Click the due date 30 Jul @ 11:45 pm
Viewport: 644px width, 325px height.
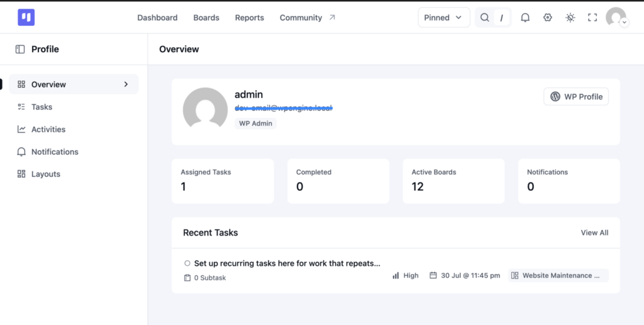(x=470, y=276)
